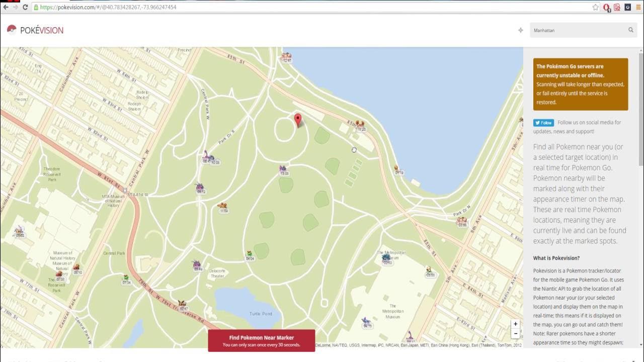Select the Pokemon marker with 01:19 timer
The height and width of the screenshot is (362, 644).
click(x=398, y=170)
